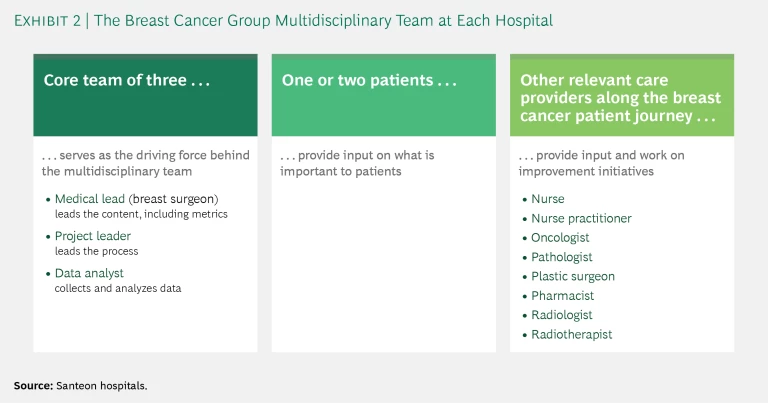Click the 'Radiotherapist' list item
Viewport: 768px width, 403px height.
point(571,334)
